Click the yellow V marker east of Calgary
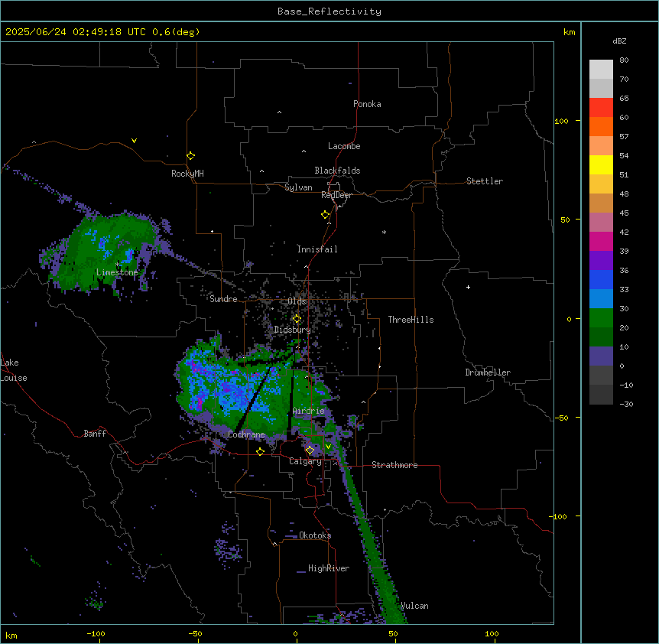The height and width of the screenshot is (644, 659). (328, 447)
